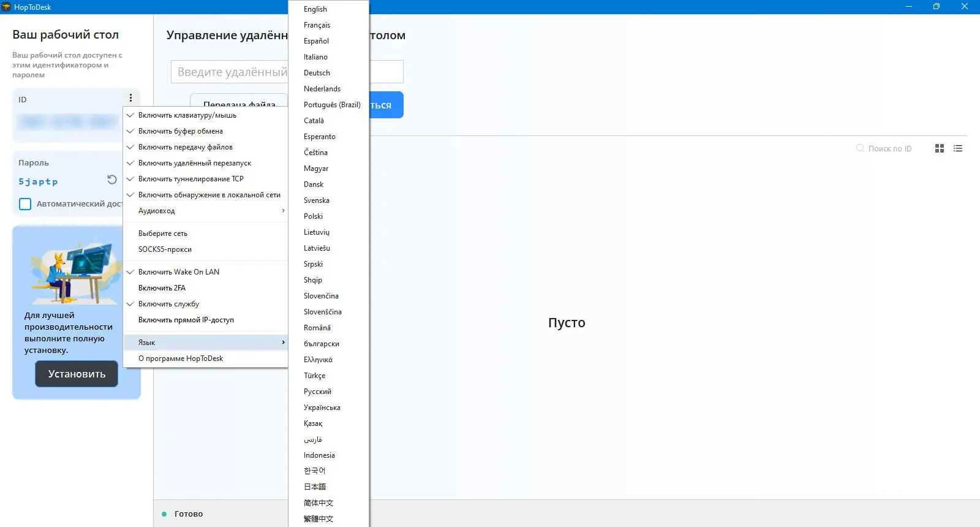The image size is (980, 527).
Task: Expand the Язык submenu
Action: pos(206,343)
